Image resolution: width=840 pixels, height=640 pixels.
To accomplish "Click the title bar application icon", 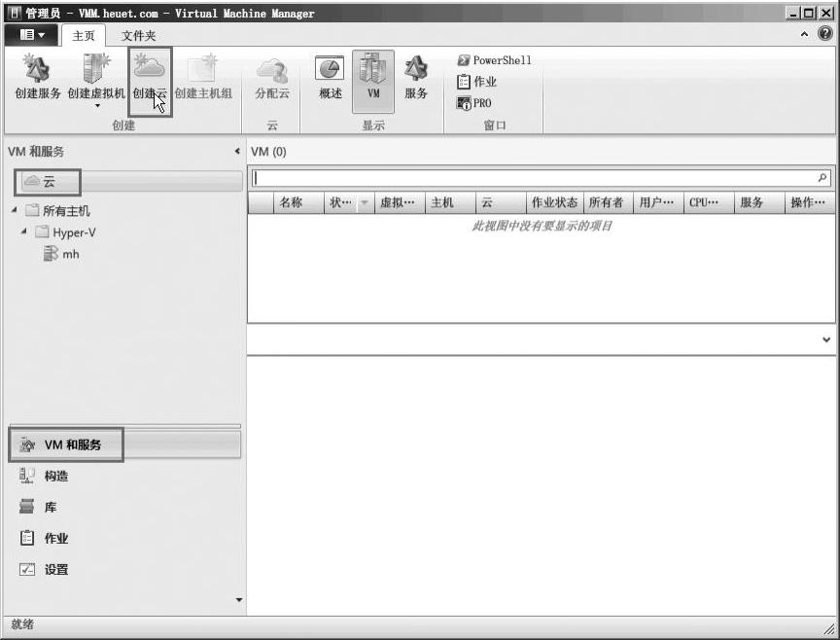I will click(x=15, y=13).
